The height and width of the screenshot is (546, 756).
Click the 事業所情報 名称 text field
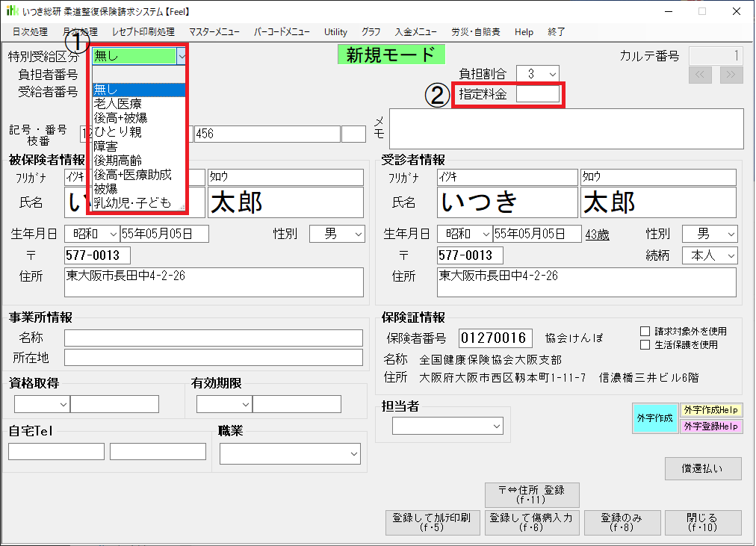(213, 338)
